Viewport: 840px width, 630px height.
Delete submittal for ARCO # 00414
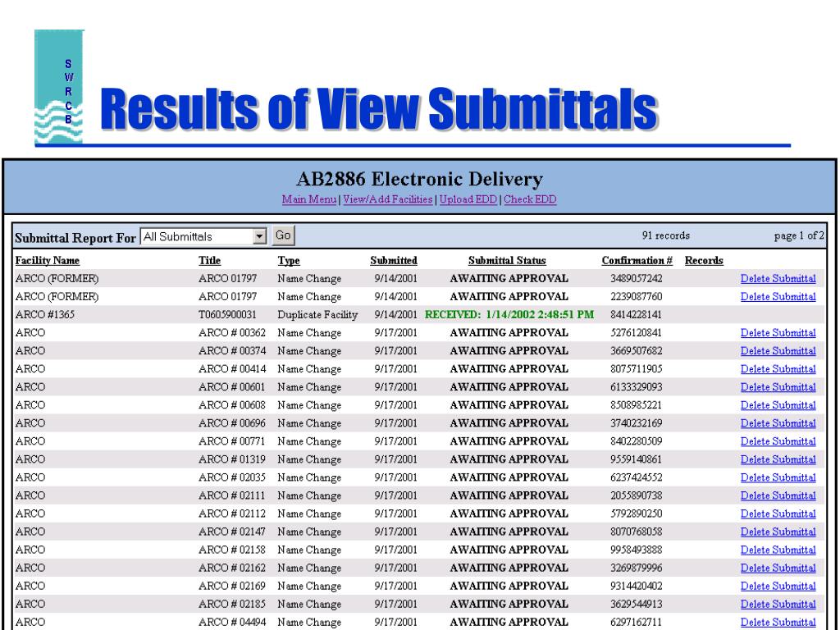[x=778, y=369]
